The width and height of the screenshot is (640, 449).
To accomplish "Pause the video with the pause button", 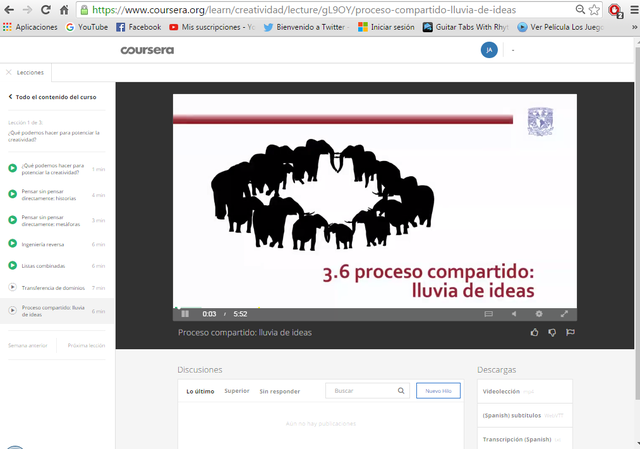I will [x=185, y=314].
